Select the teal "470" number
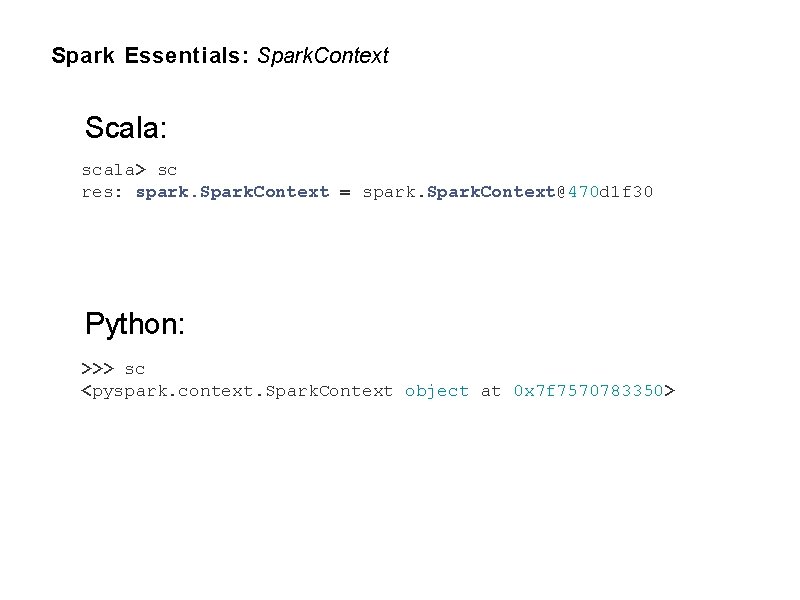This screenshot has width=800, height=600. point(584,191)
